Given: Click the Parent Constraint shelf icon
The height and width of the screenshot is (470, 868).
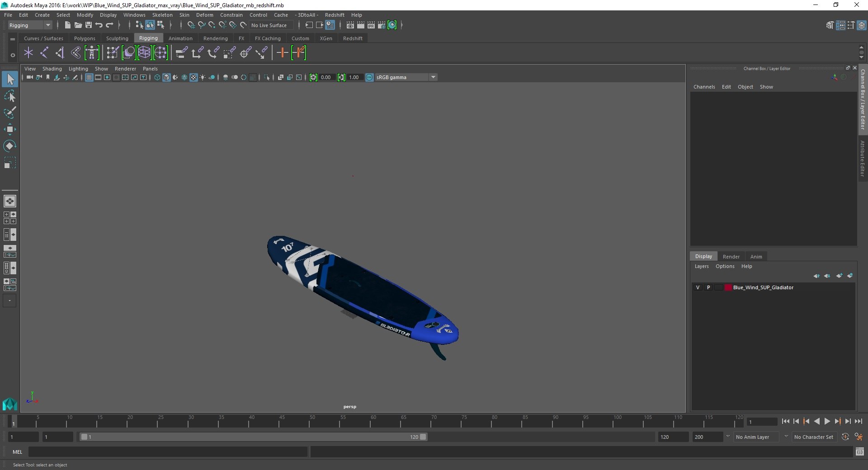Looking at the screenshot, I should (182, 53).
